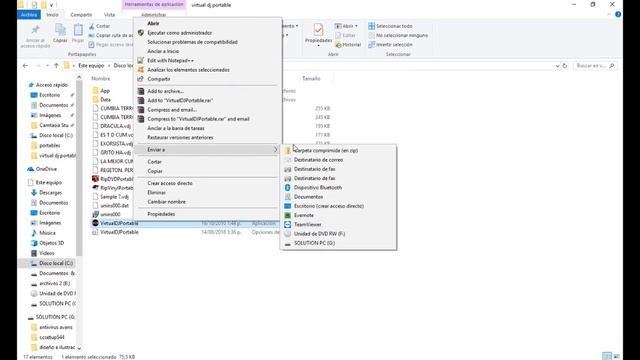
Task: Click the Up one level arrow
Action: [x=56, y=66]
